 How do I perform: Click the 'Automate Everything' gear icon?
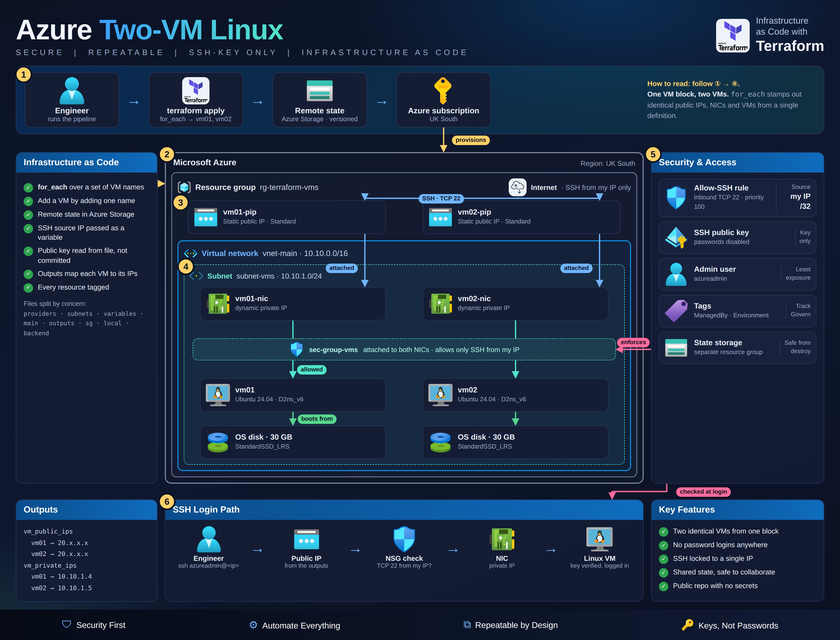(253, 625)
